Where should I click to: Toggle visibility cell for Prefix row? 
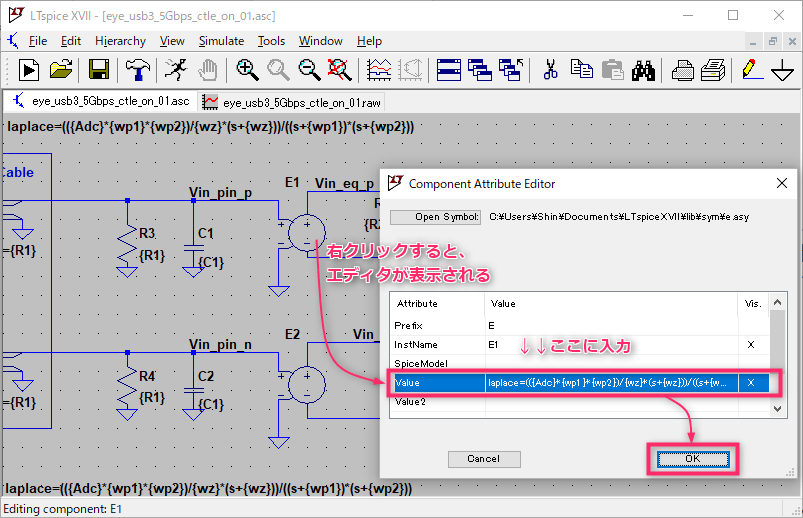coord(753,325)
